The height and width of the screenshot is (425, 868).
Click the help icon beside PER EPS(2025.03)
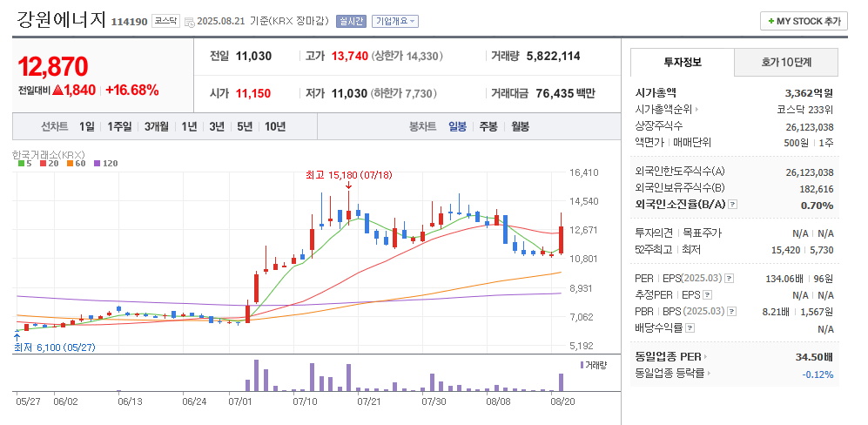(x=729, y=278)
